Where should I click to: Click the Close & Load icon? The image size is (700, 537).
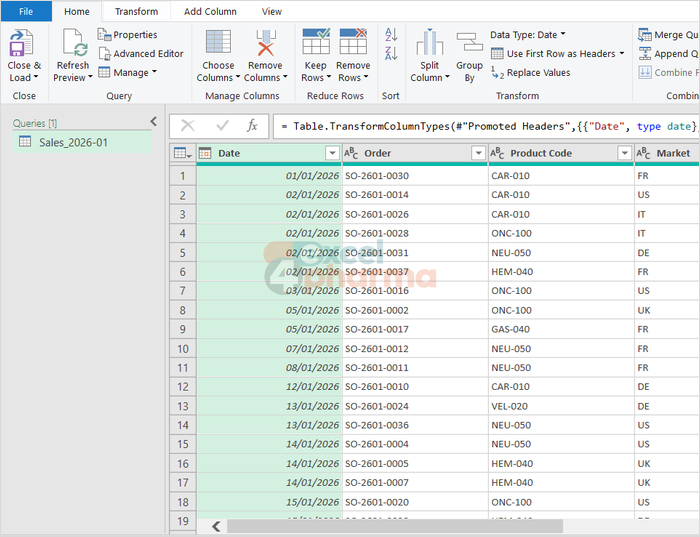[x=21, y=43]
